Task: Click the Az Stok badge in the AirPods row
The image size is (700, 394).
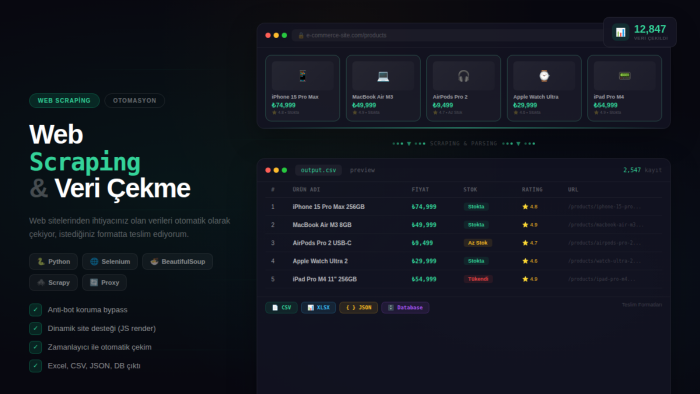Action: (478, 243)
